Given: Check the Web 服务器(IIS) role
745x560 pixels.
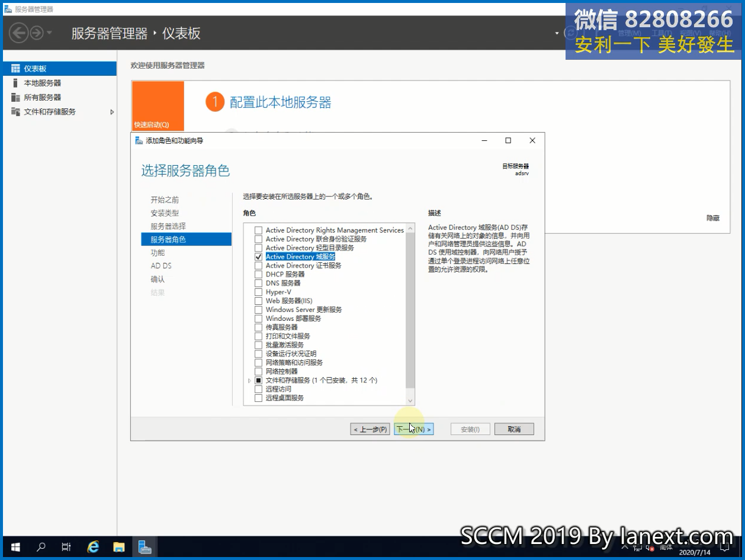Looking at the screenshot, I should (x=258, y=301).
